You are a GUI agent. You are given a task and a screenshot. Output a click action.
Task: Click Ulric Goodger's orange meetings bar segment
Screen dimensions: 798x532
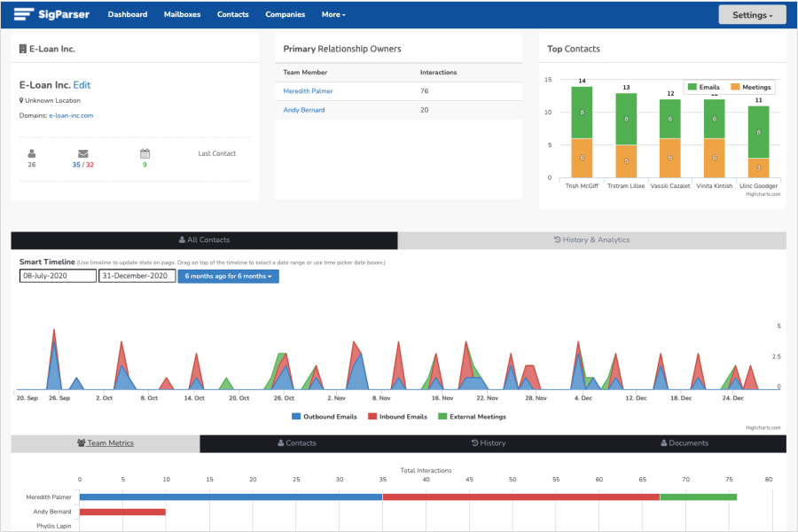point(758,168)
